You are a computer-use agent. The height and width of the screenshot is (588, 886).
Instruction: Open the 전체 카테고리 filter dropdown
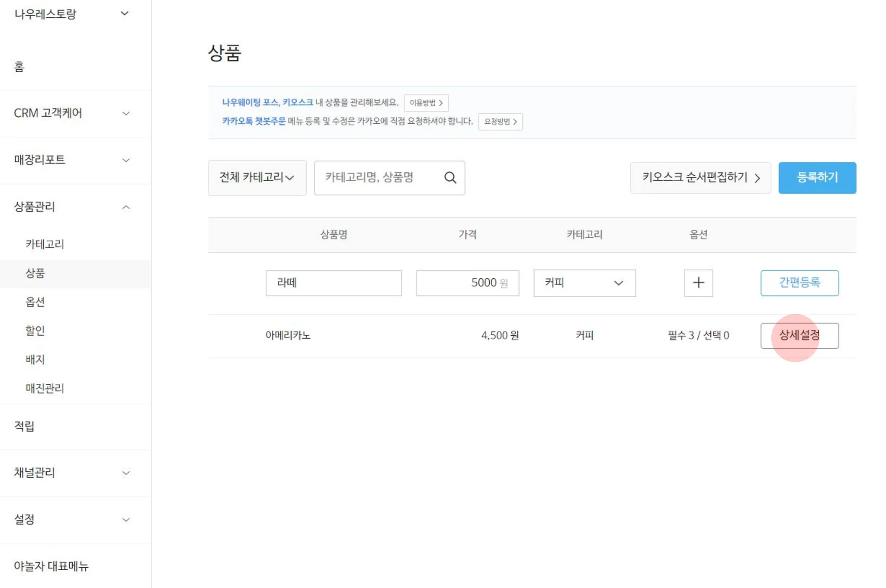(x=257, y=178)
